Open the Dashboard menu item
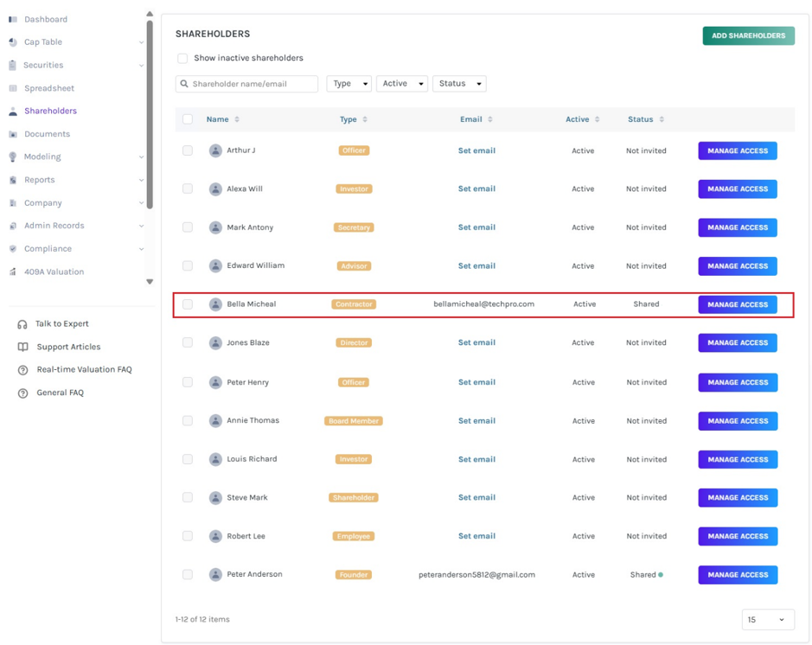Screen dimensions: 812x645 coord(46,19)
